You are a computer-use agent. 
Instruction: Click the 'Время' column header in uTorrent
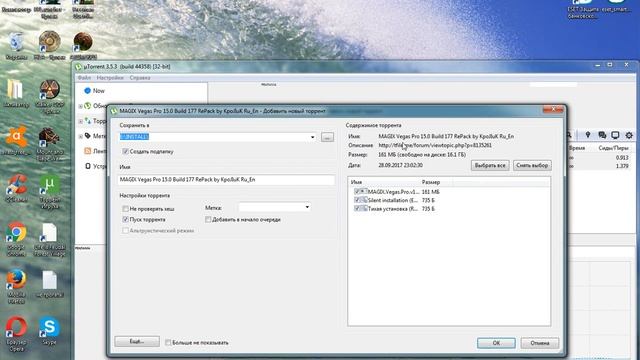(577, 148)
